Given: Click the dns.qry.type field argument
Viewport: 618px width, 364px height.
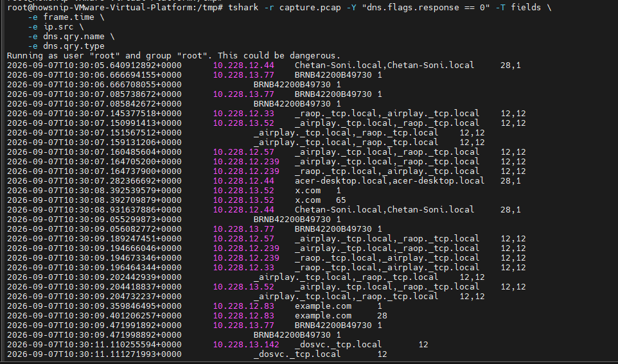Looking at the screenshot, I should click(x=74, y=46).
